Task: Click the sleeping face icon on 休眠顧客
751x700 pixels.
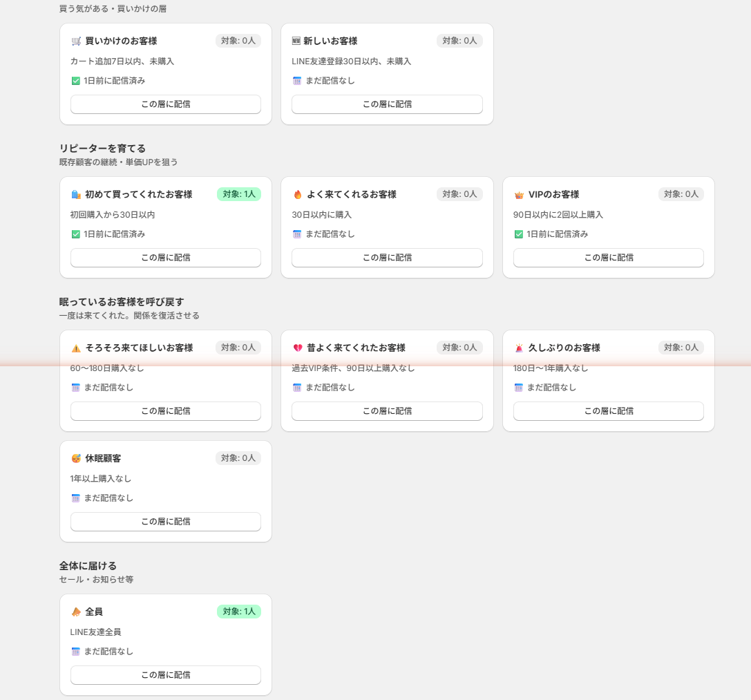Action: (76, 459)
